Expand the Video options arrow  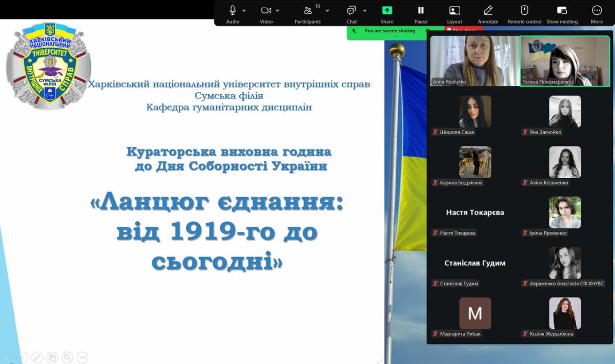(x=278, y=10)
